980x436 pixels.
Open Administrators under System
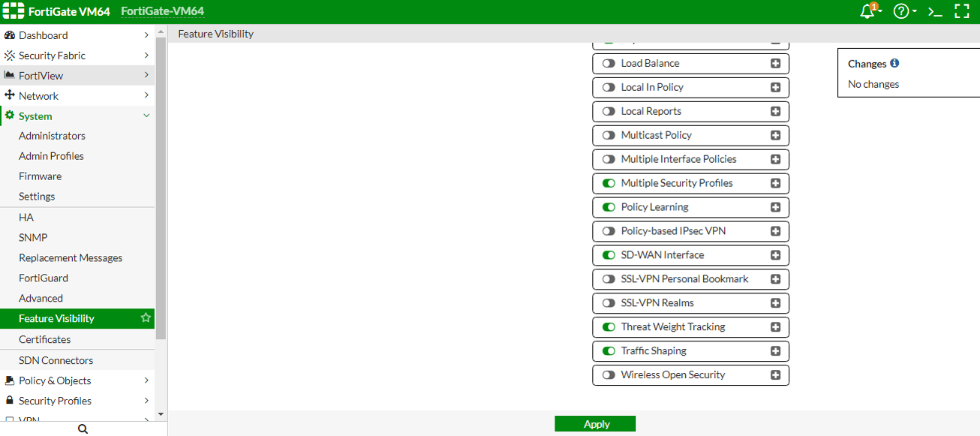pyautogui.click(x=53, y=136)
